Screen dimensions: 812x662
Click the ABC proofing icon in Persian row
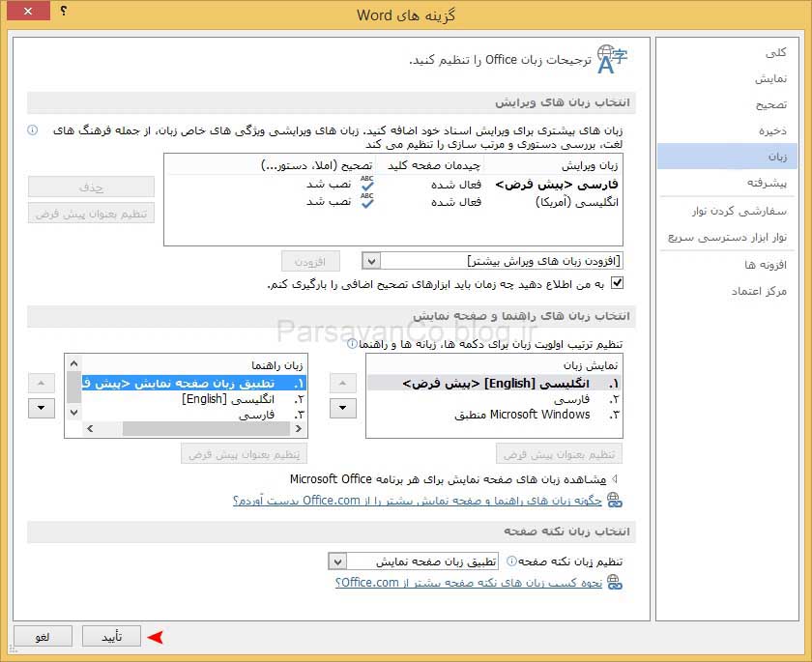coord(366,184)
